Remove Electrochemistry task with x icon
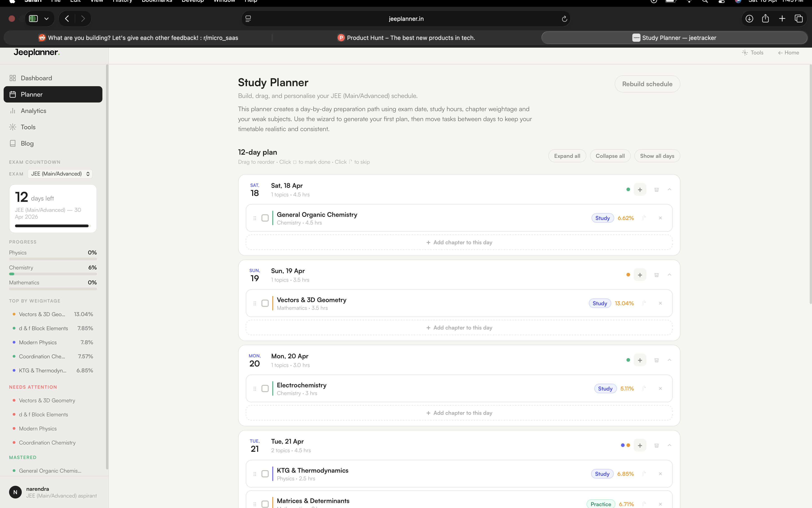812x508 pixels. (660, 389)
